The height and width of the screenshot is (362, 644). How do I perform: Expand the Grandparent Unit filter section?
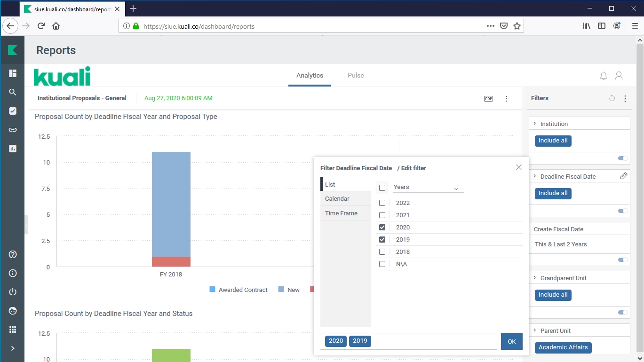[535, 278]
